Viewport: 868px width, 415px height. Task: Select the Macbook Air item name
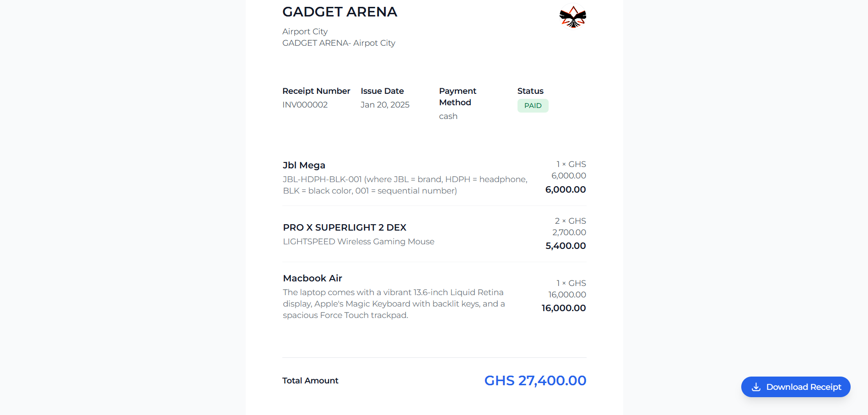313,278
